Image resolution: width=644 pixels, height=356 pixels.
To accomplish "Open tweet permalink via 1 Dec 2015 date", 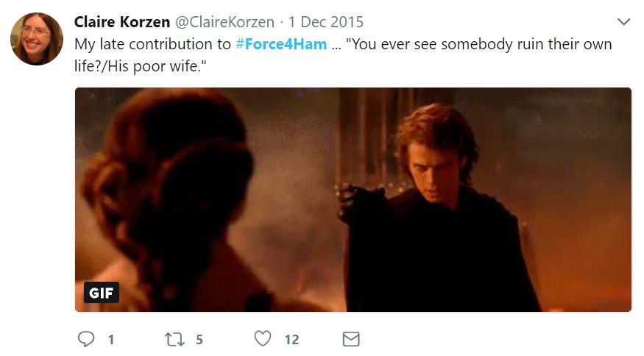I will coord(326,22).
